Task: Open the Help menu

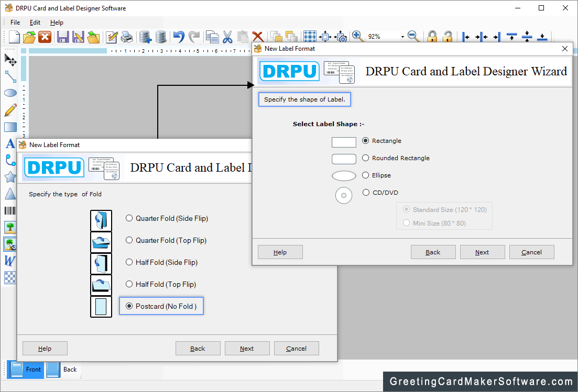Action: 57,23
